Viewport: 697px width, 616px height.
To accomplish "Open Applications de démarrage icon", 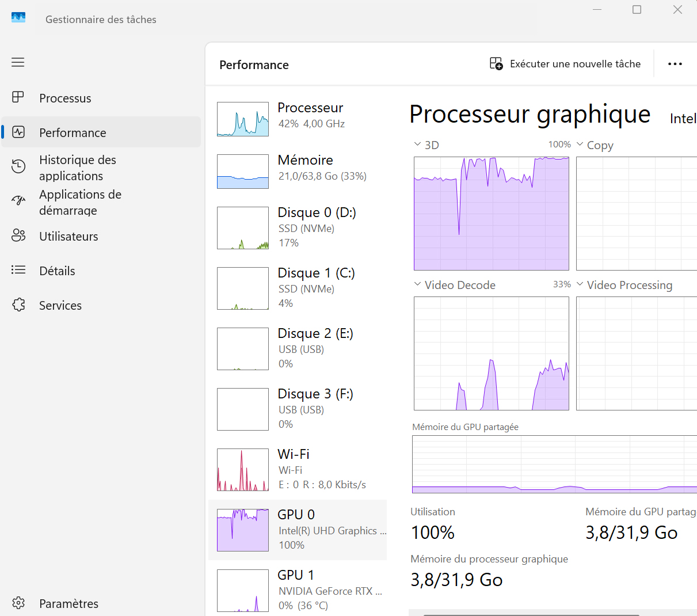I will (x=18, y=201).
